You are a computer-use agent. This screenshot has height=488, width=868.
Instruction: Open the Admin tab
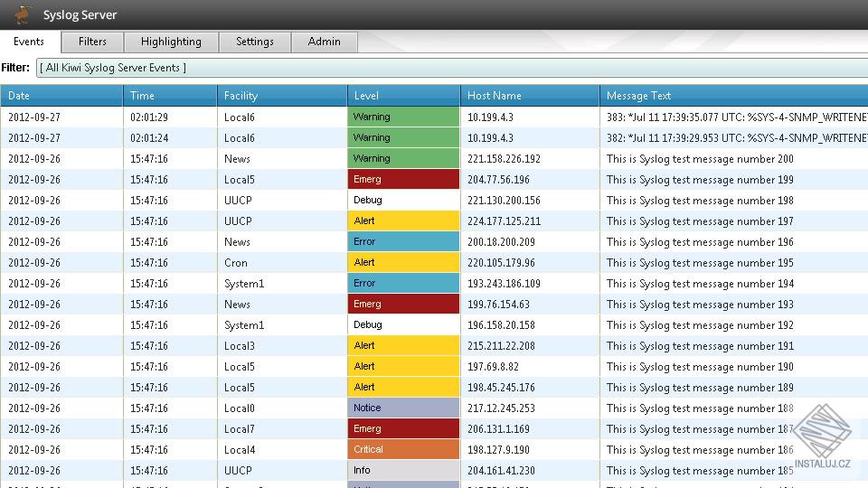click(x=324, y=42)
